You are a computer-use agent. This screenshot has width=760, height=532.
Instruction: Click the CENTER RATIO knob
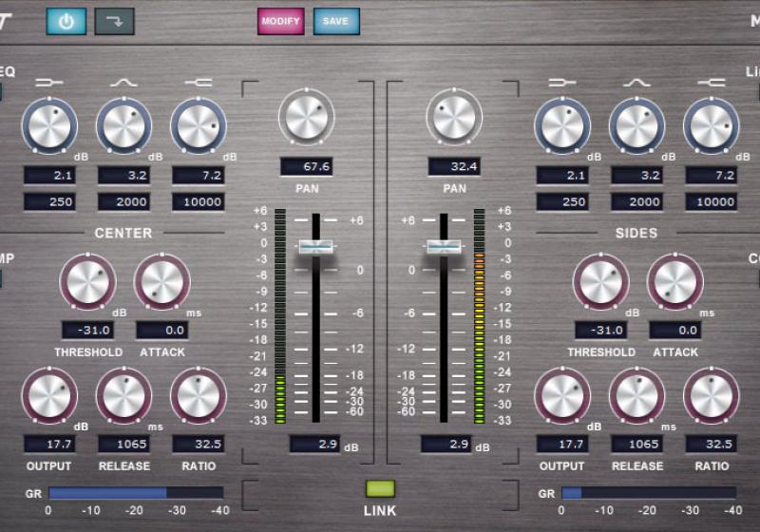[199, 395]
